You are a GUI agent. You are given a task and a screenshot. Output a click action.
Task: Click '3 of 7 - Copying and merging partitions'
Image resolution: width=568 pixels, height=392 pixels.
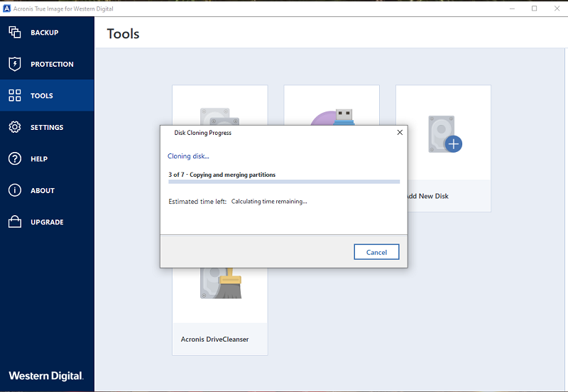pyautogui.click(x=222, y=175)
